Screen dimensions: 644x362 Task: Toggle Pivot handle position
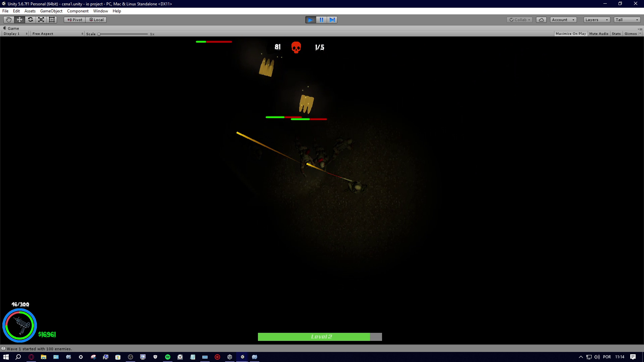coord(75,20)
